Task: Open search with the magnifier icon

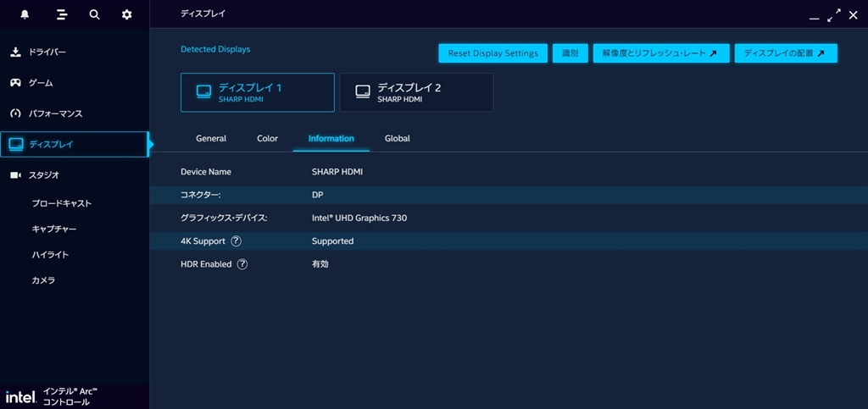Action: [95, 15]
